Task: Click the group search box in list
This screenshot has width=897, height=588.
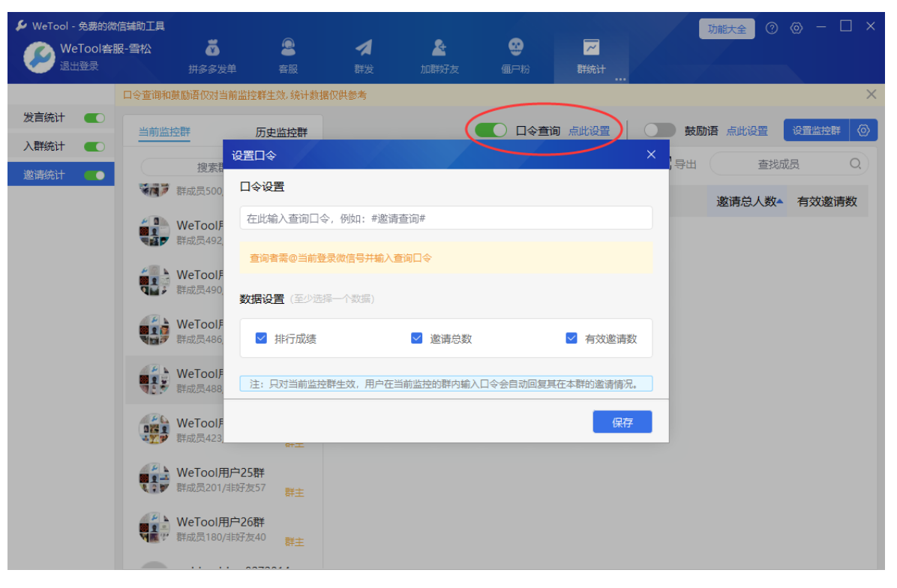Action: pyautogui.click(x=182, y=167)
